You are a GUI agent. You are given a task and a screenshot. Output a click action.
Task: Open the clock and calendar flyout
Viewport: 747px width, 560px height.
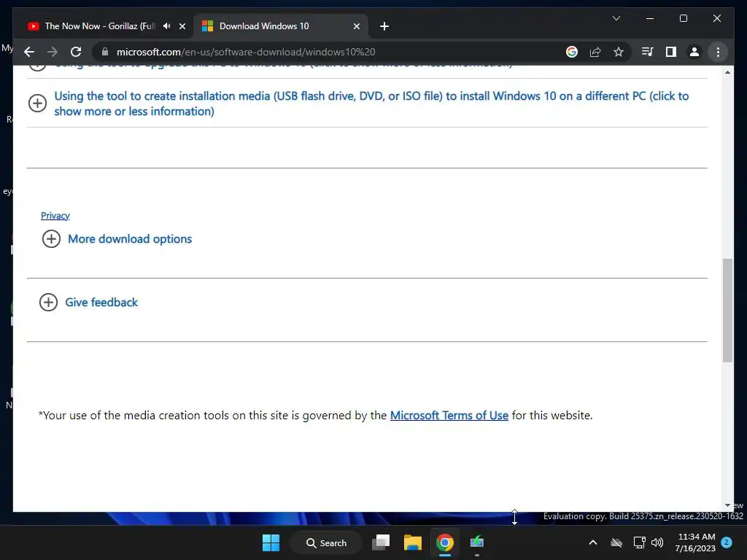tap(695, 542)
